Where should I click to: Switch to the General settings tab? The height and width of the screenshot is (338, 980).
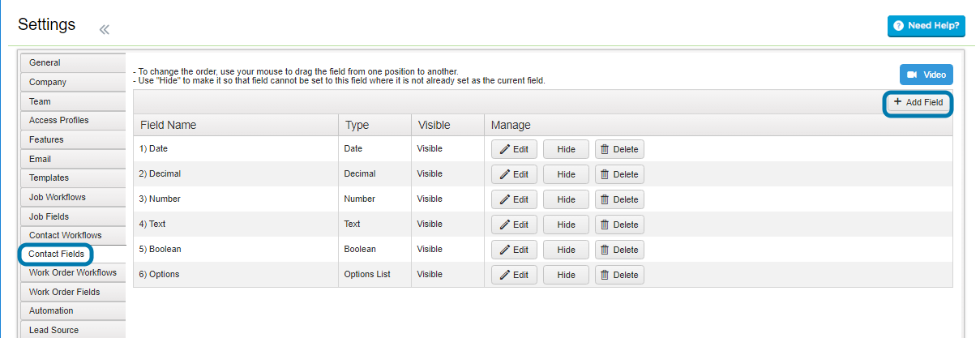click(73, 62)
